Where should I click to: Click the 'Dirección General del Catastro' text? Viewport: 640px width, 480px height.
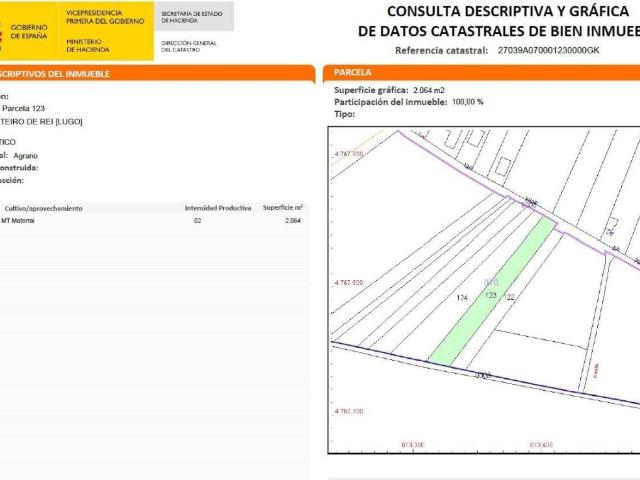pyautogui.click(x=189, y=46)
